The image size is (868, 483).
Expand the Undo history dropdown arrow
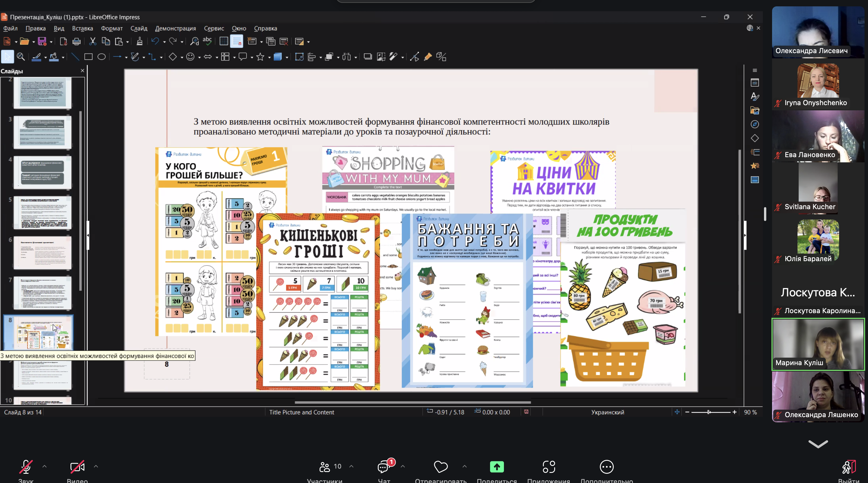(164, 42)
